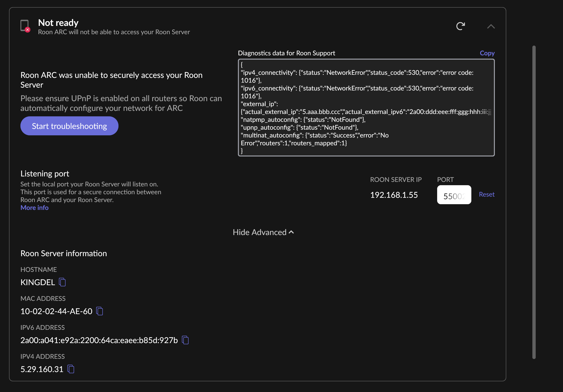Screen dimensions: 563x392
Task: Copy the KINGDEL hostname icon
Action: [x=62, y=282]
